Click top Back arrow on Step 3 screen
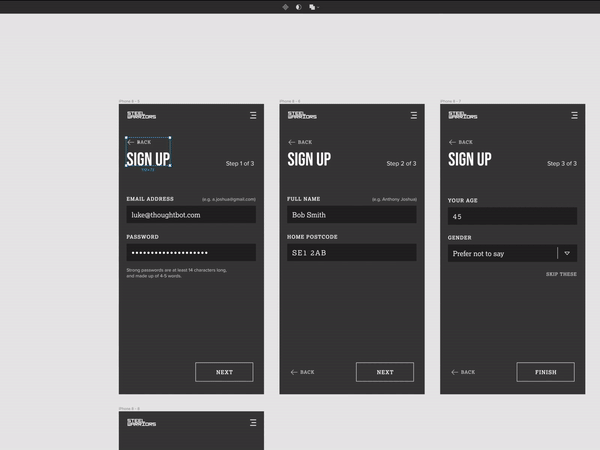The width and height of the screenshot is (600, 450). click(461, 142)
